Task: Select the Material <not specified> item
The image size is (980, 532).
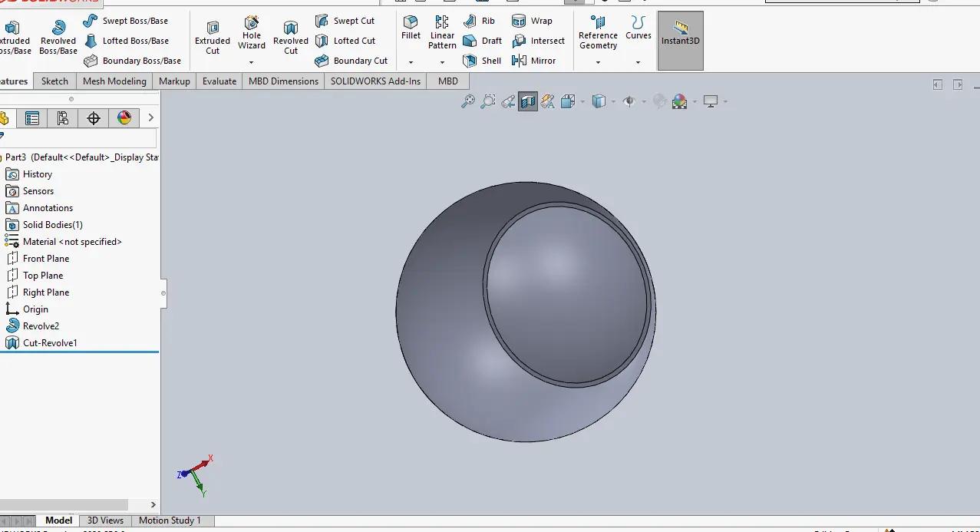Action: [x=63, y=242]
